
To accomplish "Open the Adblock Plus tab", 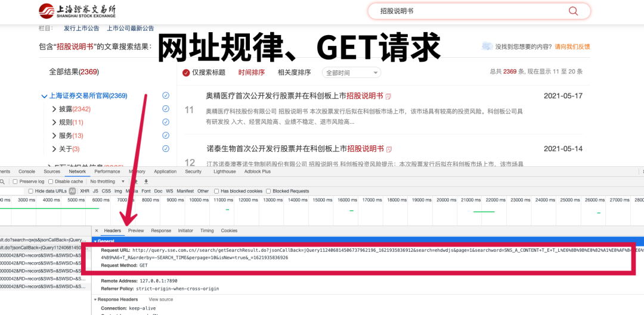I will coord(258,171).
